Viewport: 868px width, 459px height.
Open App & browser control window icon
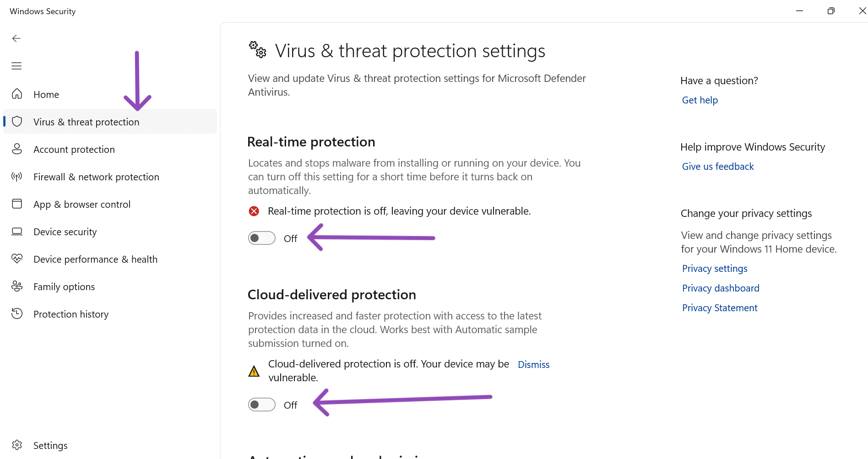[x=17, y=204]
